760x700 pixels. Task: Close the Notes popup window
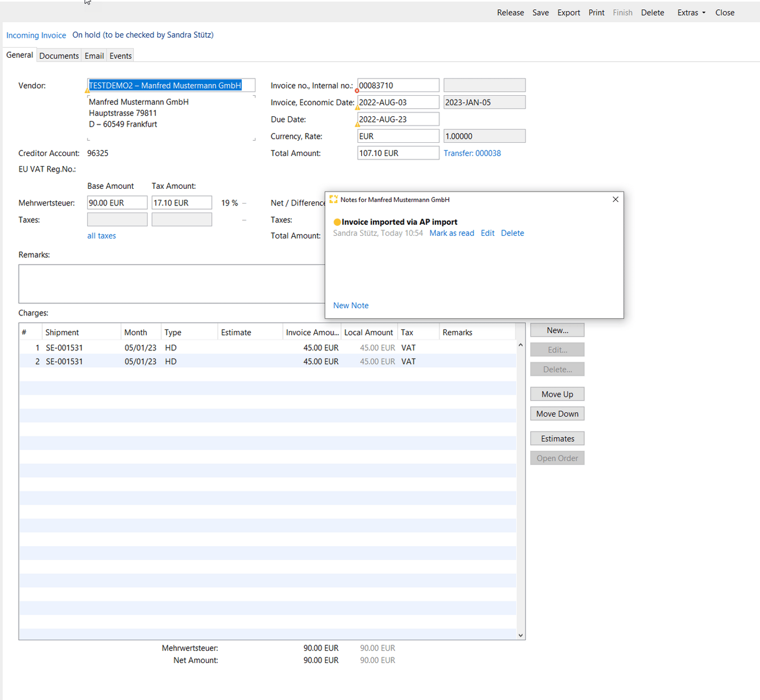(x=616, y=199)
